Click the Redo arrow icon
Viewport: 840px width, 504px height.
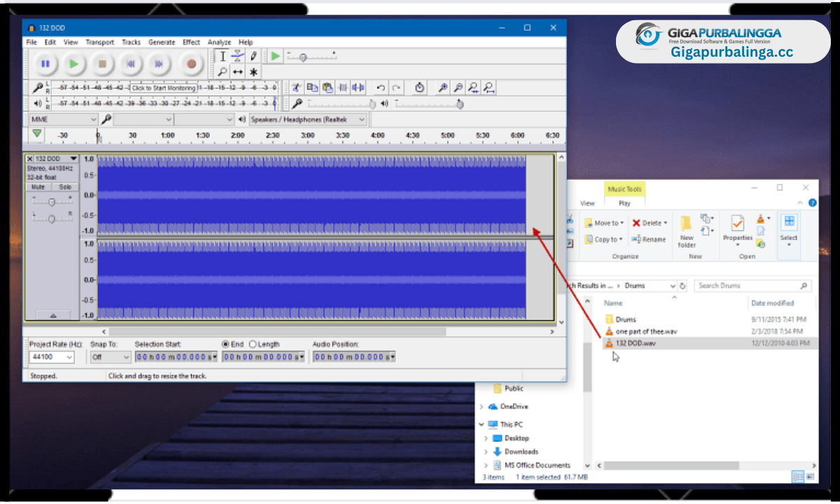[x=396, y=87]
